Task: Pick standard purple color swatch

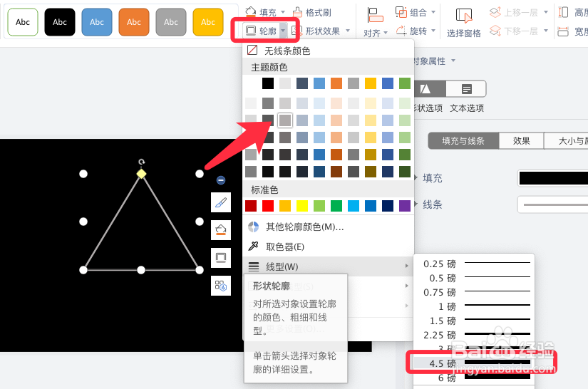Action: tap(405, 206)
